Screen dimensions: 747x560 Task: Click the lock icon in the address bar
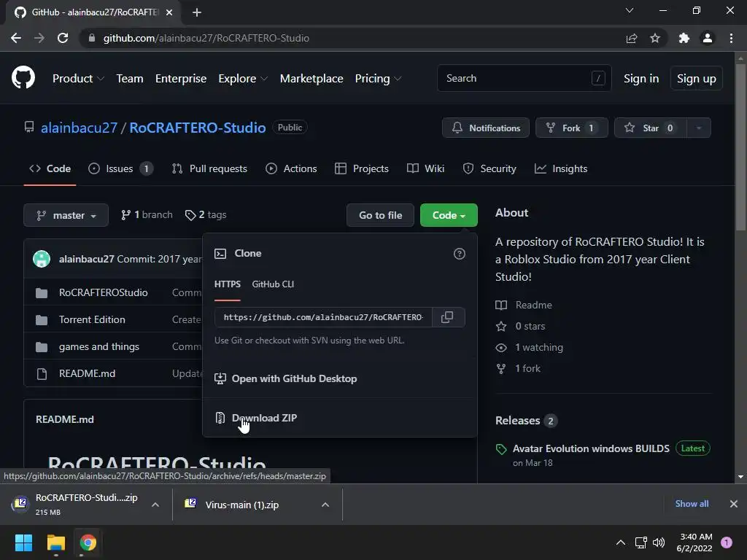point(92,38)
